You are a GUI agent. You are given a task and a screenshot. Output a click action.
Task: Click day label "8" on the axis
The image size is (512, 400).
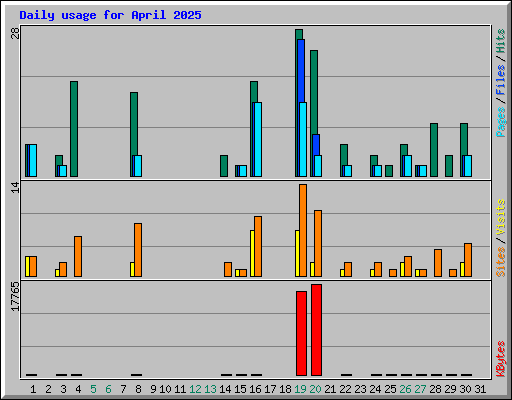click(x=138, y=389)
